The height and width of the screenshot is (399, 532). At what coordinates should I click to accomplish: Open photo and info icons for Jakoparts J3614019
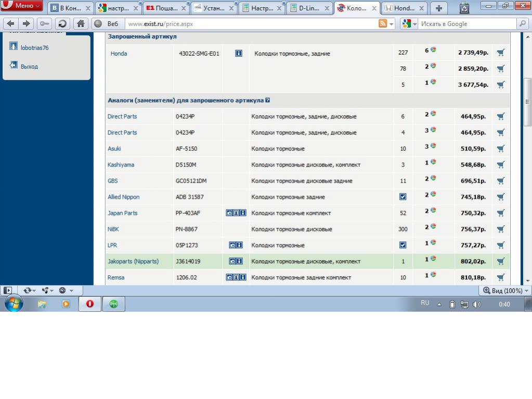(236, 261)
